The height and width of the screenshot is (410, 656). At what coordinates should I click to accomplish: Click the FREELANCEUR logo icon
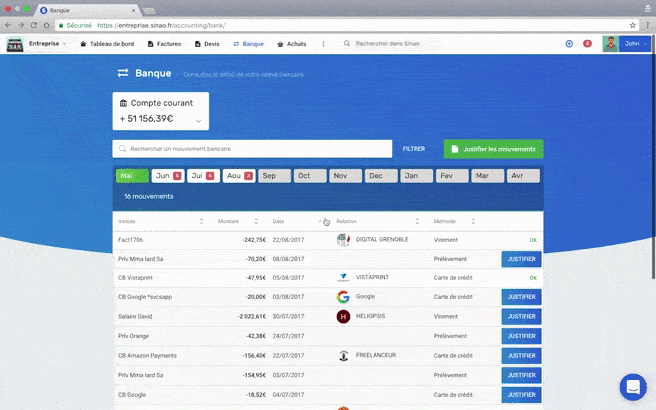point(343,356)
